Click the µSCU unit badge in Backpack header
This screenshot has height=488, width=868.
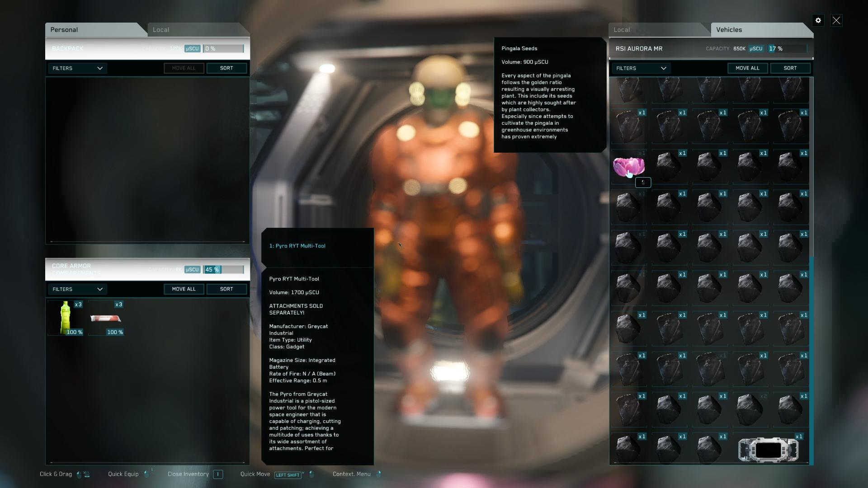(x=192, y=48)
